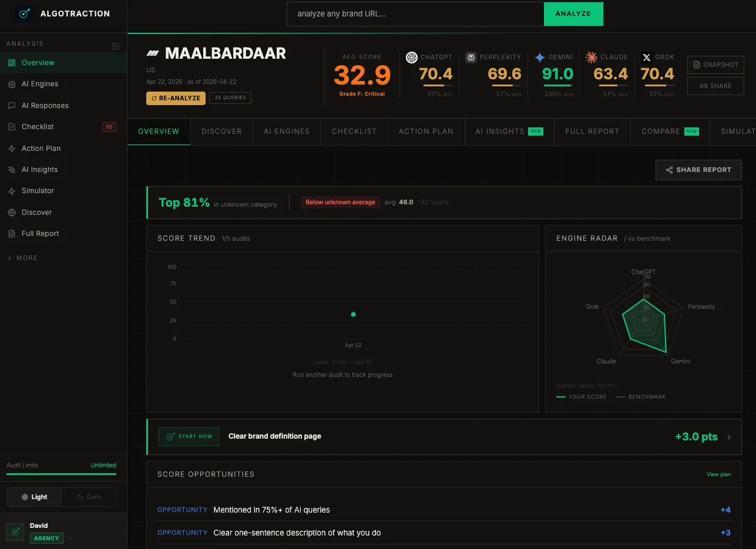Viewport: 756px width, 549px height.
Task: Click the Apr 22 data point on Score Trend
Action: [353, 315]
